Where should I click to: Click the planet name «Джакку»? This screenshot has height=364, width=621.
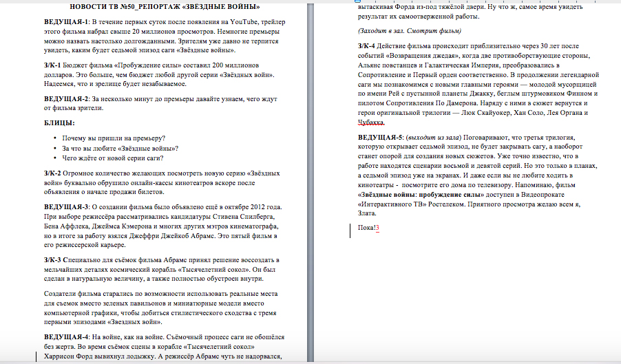click(481, 94)
